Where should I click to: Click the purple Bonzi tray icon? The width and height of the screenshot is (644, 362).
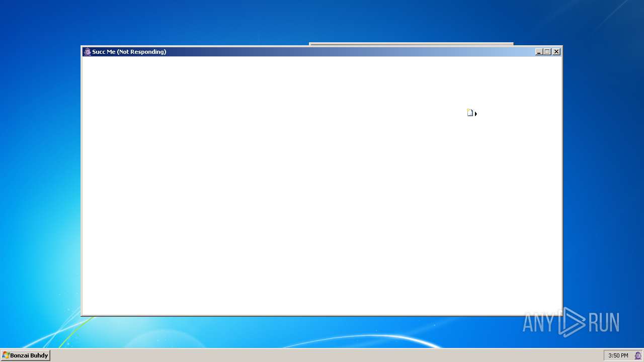click(x=637, y=355)
